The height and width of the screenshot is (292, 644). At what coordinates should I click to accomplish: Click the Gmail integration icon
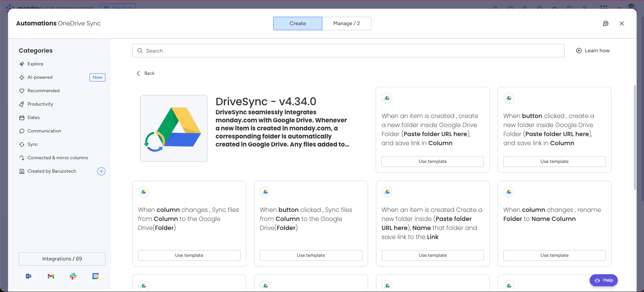51,276
